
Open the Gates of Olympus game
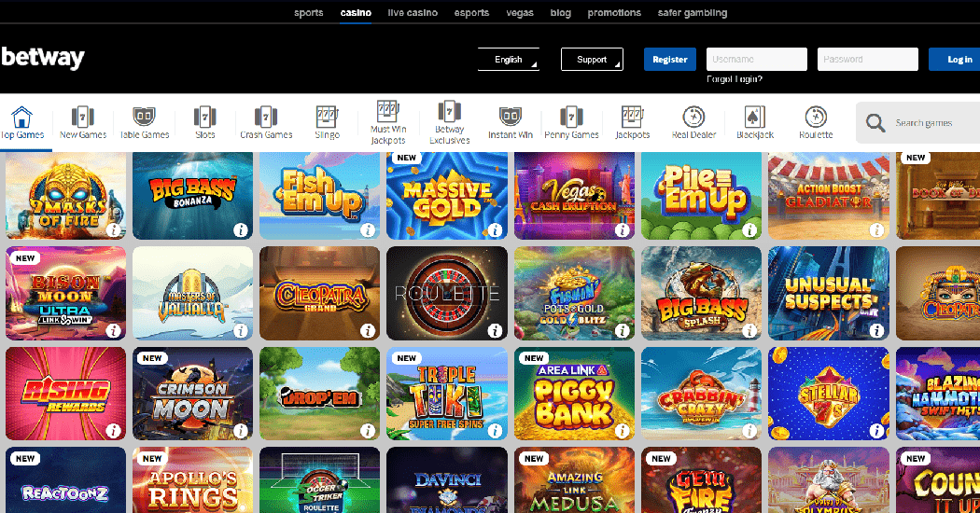[829, 479]
